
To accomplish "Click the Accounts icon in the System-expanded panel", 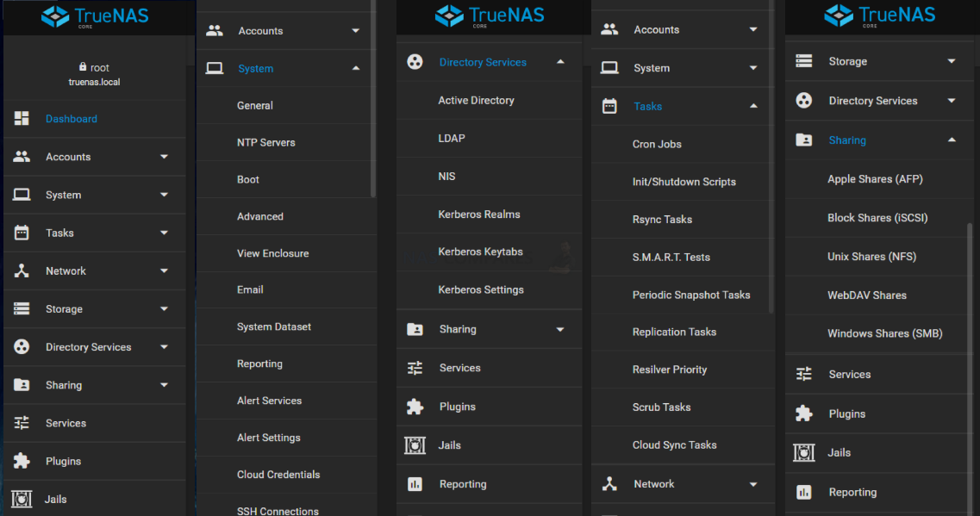I will pos(215,31).
